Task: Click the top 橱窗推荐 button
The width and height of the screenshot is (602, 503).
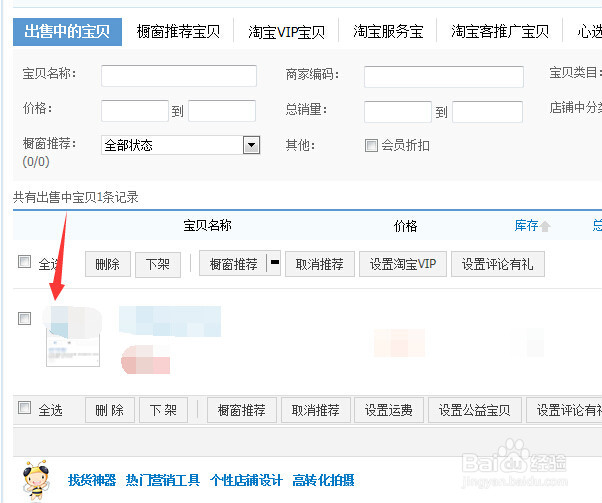Action: (233, 264)
